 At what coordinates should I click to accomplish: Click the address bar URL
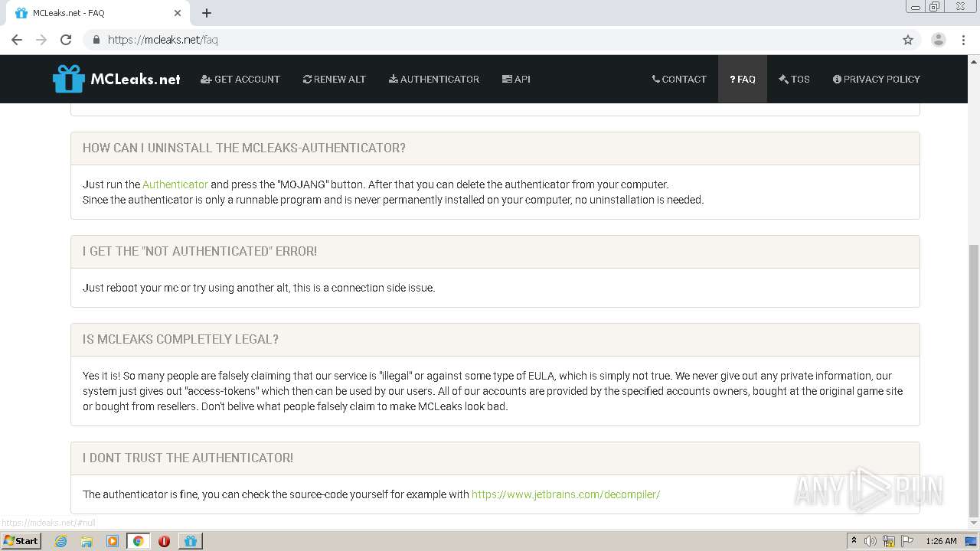click(x=163, y=40)
